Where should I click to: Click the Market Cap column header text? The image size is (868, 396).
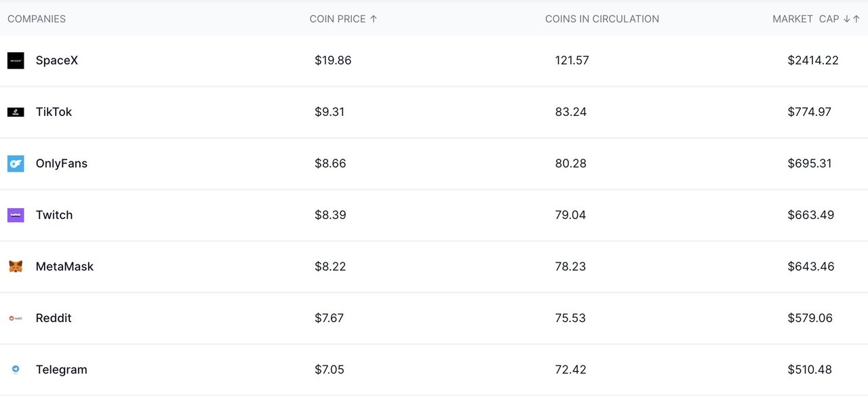point(806,19)
